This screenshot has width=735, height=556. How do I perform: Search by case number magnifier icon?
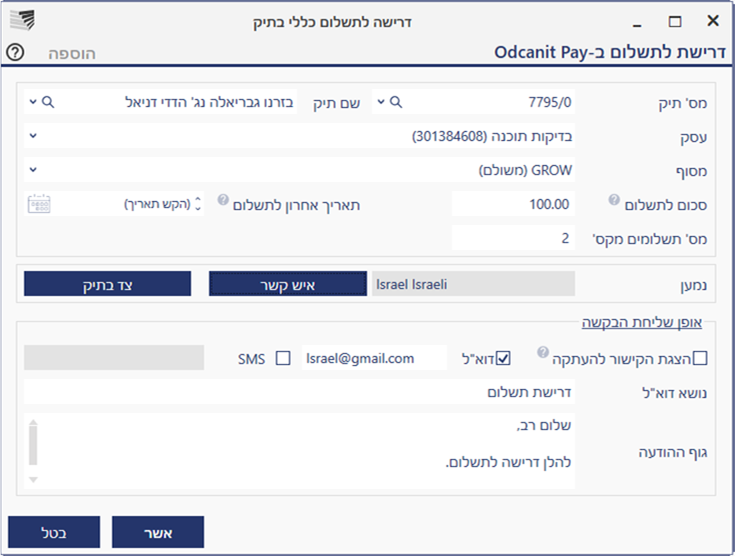click(396, 102)
